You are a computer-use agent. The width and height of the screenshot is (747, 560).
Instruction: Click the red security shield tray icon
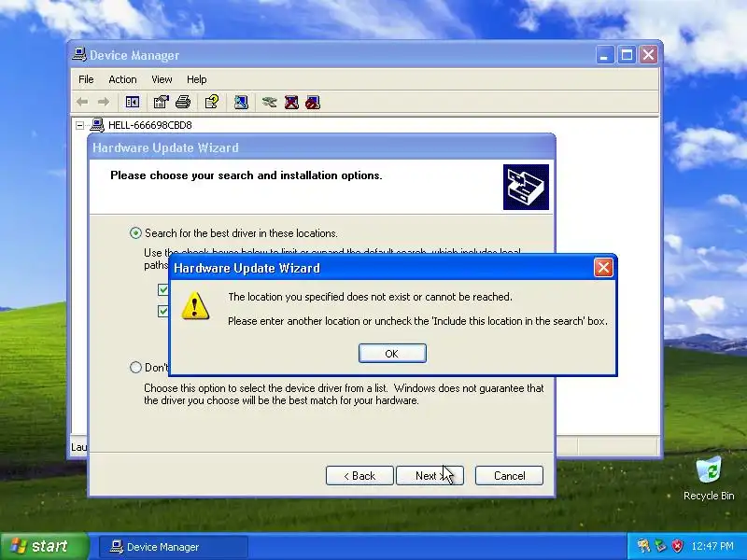point(677,546)
